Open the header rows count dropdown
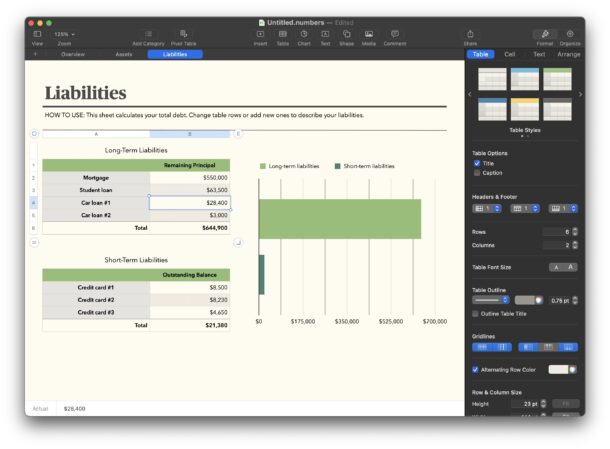The image size is (610, 449). [485, 208]
